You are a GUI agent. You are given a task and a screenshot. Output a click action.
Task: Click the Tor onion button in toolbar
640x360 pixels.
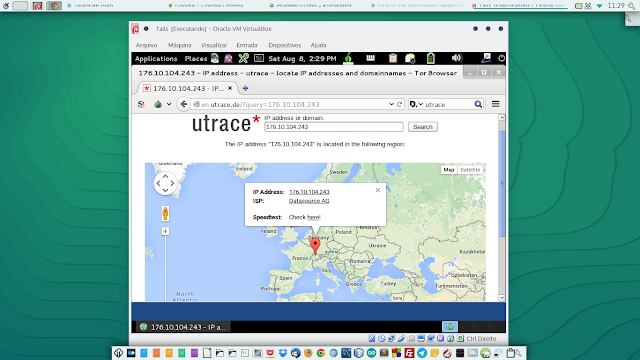pos(158,104)
